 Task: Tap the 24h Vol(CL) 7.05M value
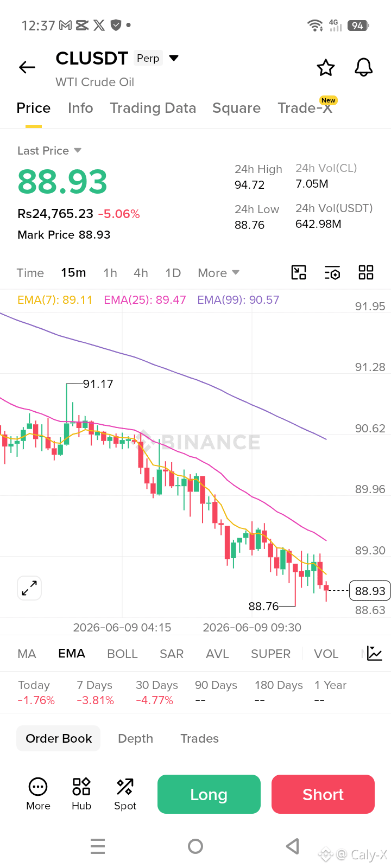312,184
